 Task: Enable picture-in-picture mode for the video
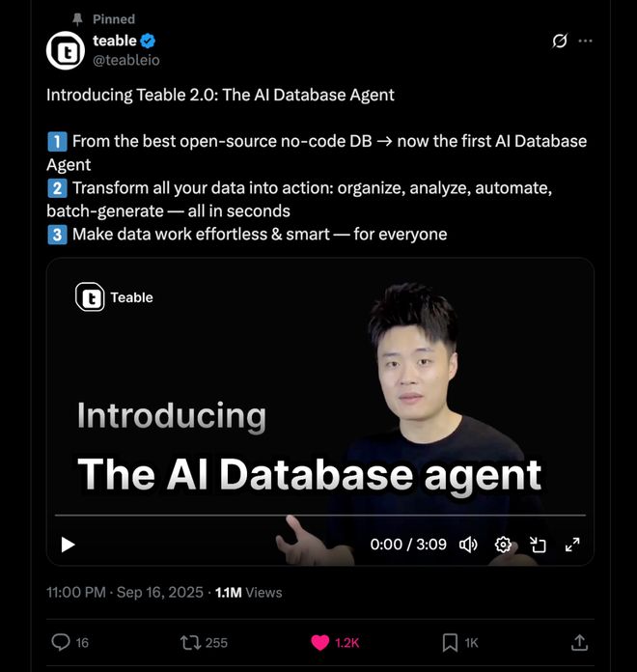click(x=538, y=545)
